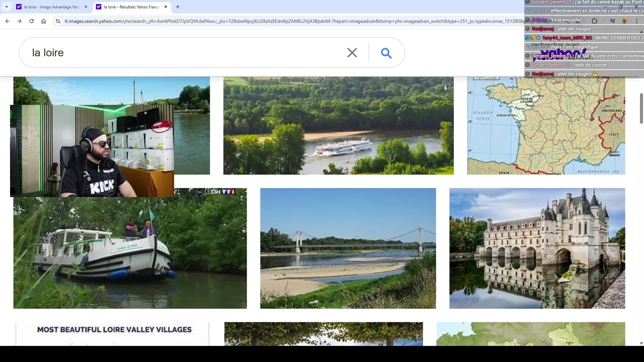
Task: Open a new browser tab
Action: tap(178, 7)
